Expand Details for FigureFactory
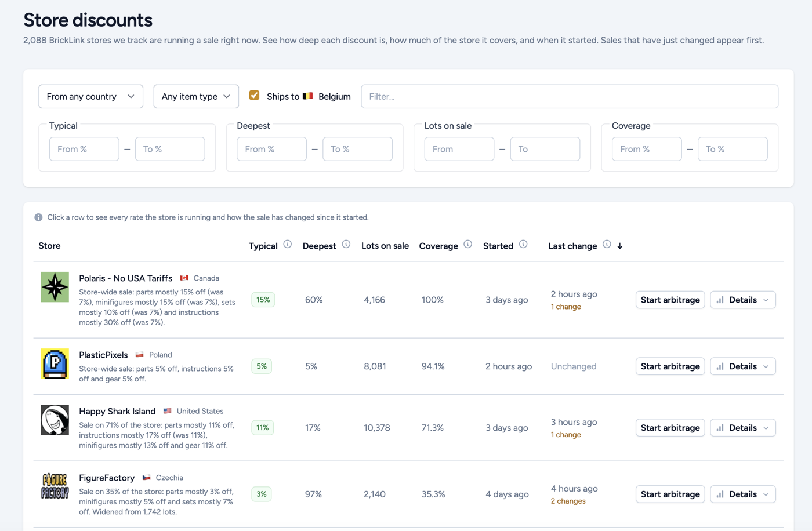Image resolution: width=812 pixels, height=531 pixels. (743, 494)
